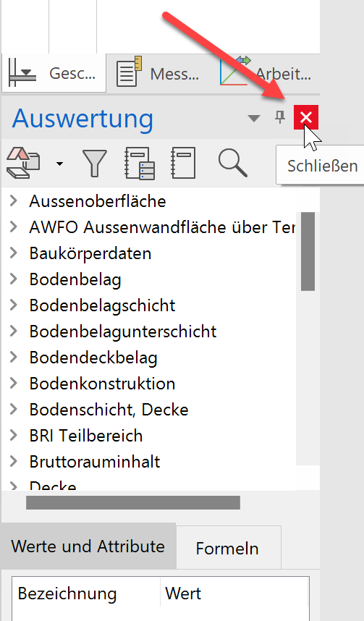
Task: Expand the Aussenoberfläche tree node
Action: tap(14, 200)
